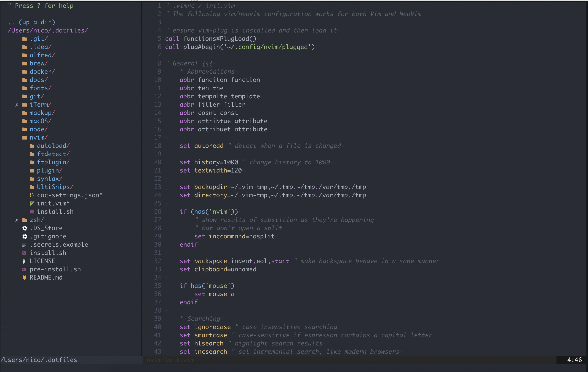Image resolution: width=588 pixels, height=372 pixels.
Task: Click the nvim/init.vim status line label
Action: point(171,360)
